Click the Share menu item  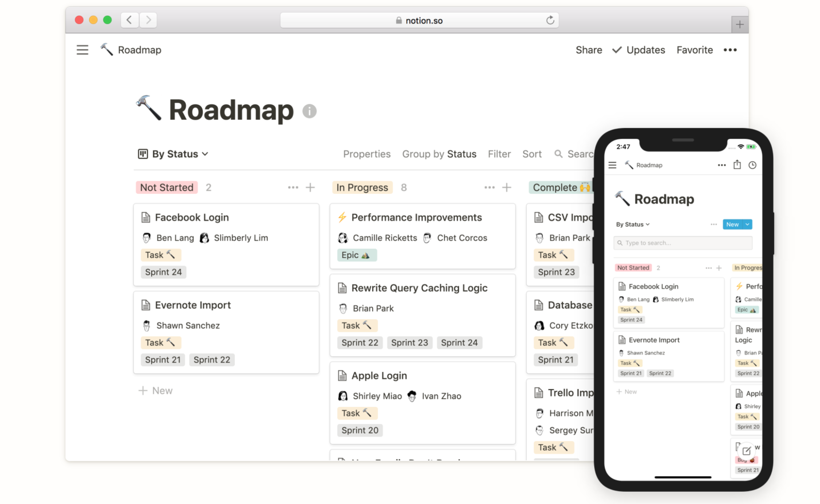(589, 50)
